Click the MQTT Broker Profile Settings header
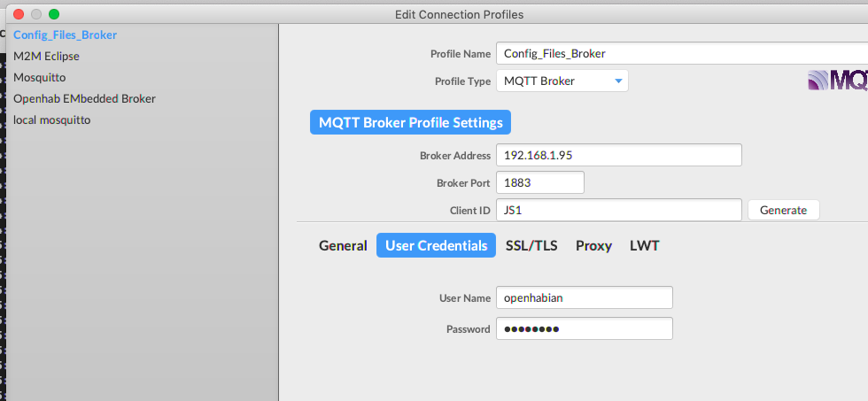Viewport: 868px width, 401px height. tap(410, 122)
